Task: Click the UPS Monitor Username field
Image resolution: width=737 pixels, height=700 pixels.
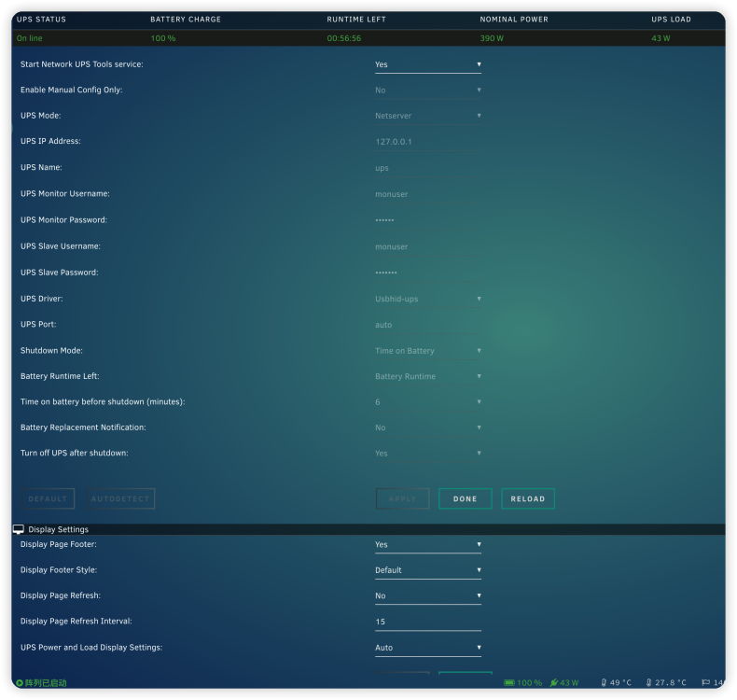Action: (427, 195)
